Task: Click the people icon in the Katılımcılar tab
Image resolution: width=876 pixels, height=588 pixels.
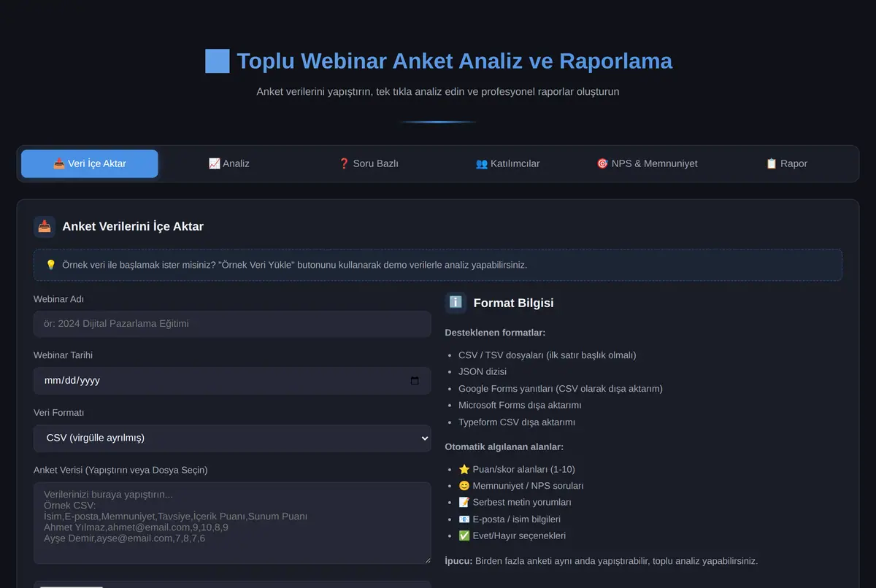Action: [x=481, y=163]
